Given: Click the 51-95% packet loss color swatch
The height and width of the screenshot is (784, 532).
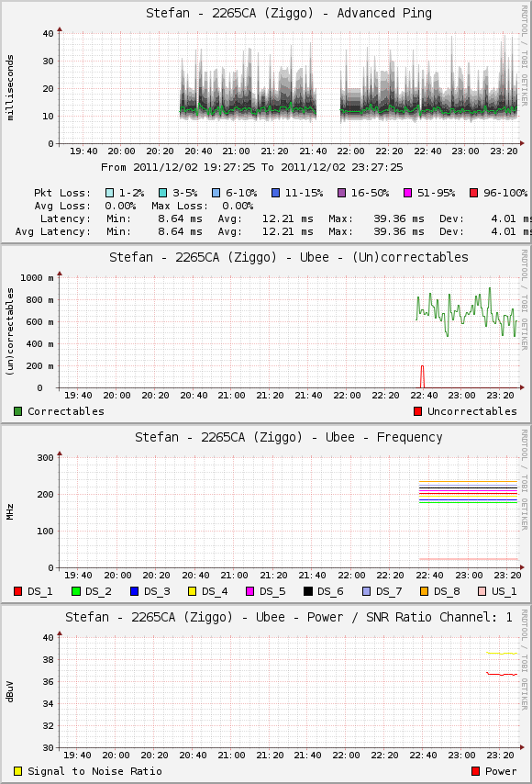Looking at the screenshot, I should point(407,193).
